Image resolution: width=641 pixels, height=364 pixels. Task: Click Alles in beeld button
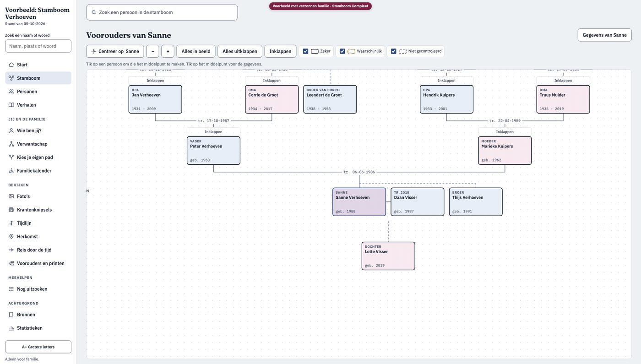196,51
